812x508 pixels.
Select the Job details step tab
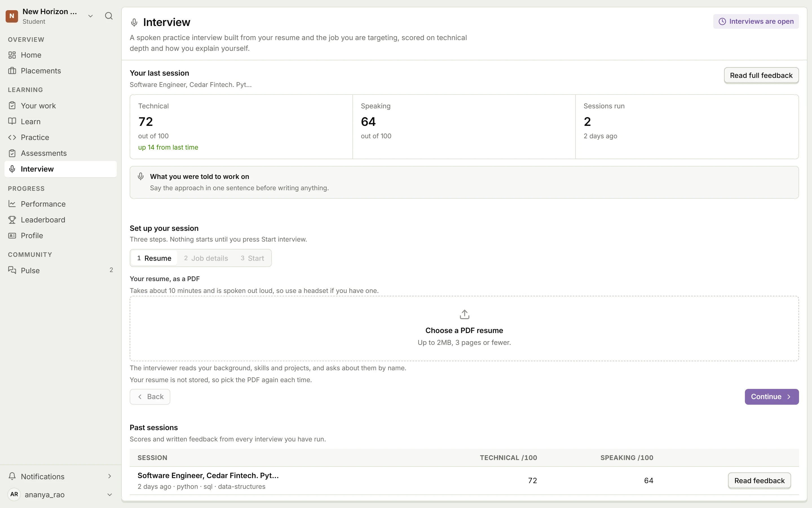(x=206, y=258)
